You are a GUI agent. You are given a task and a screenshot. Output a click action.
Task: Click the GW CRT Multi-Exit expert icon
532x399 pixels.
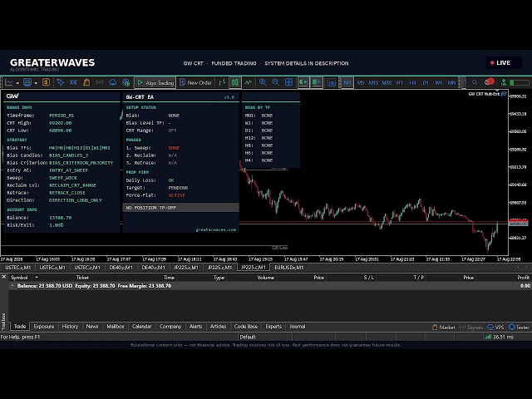[504, 94]
